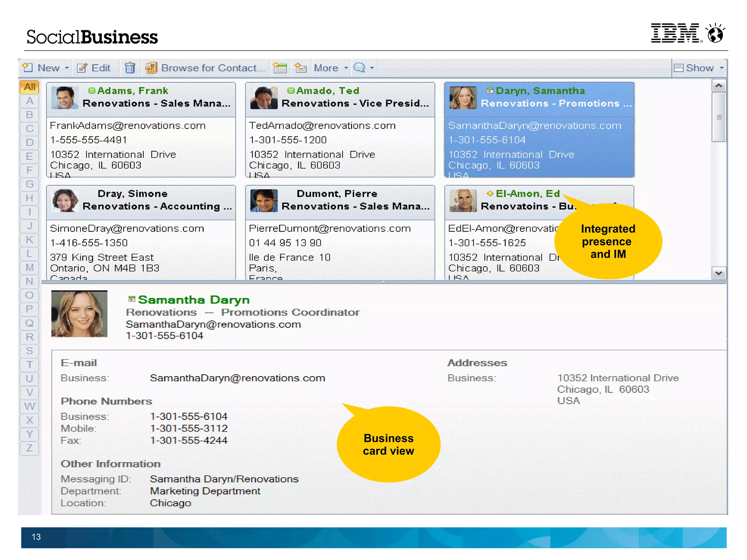The width and height of the screenshot is (747, 560).
Task: Click the send message envelope icon
Action: coord(301,68)
